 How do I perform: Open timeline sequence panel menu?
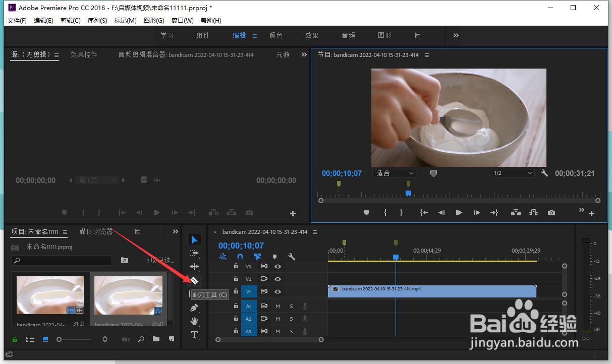click(x=315, y=232)
